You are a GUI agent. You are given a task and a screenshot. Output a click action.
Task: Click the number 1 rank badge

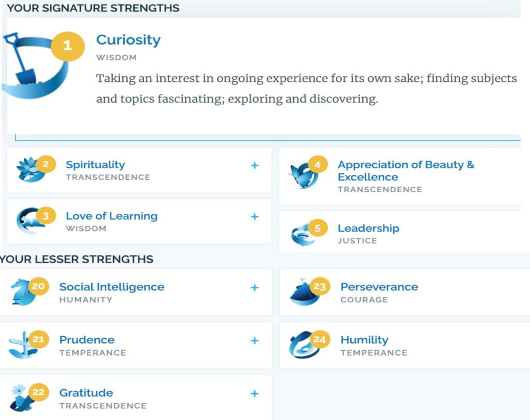coord(67,46)
